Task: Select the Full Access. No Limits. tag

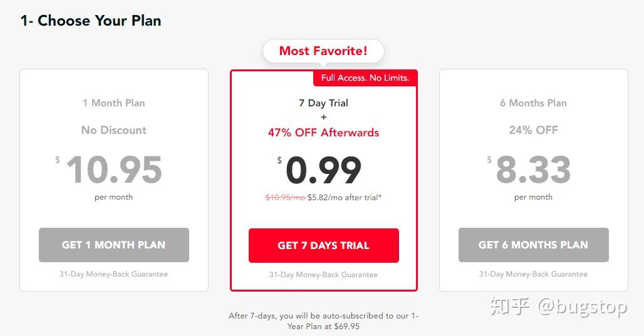Action: pyautogui.click(x=365, y=78)
